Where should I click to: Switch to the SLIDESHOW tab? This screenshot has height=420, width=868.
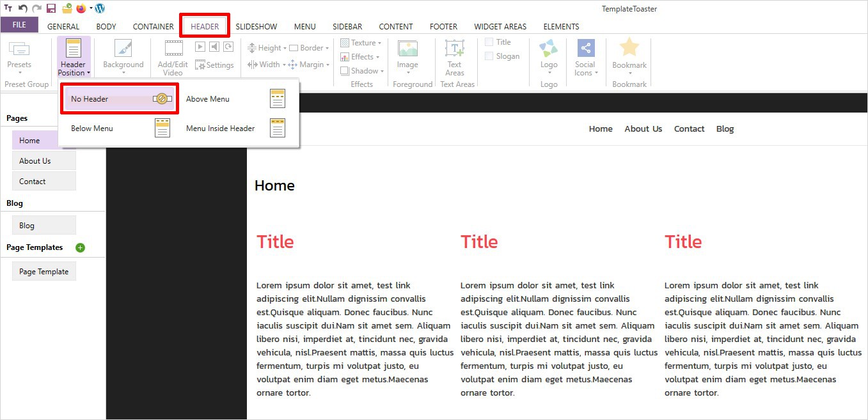[256, 27]
